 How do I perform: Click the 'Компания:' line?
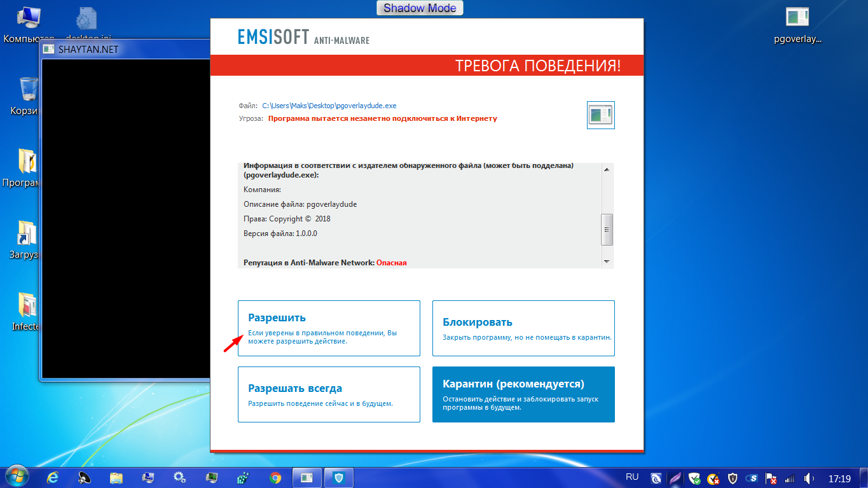[262, 190]
